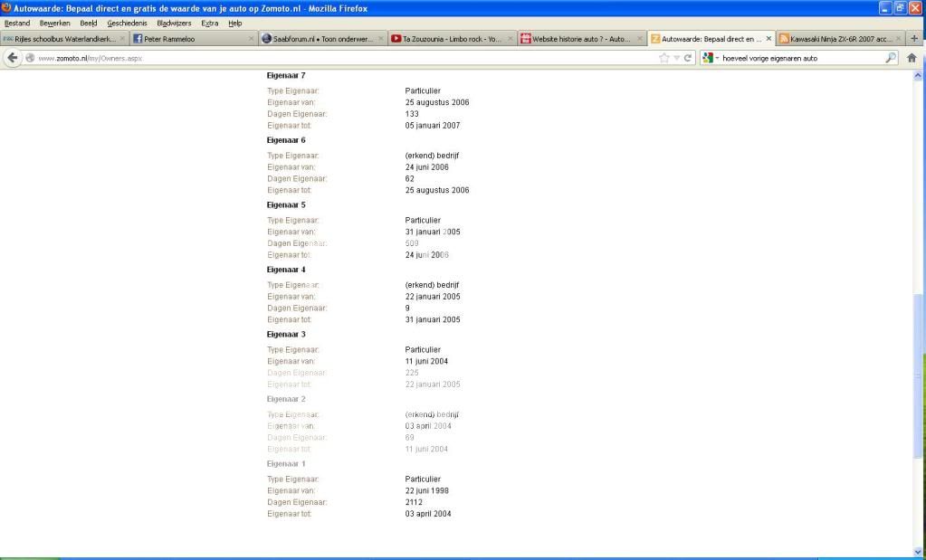The image size is (926, 560).
Task: Close the Peter Rammeloo tab
Action: click(251, 39)
